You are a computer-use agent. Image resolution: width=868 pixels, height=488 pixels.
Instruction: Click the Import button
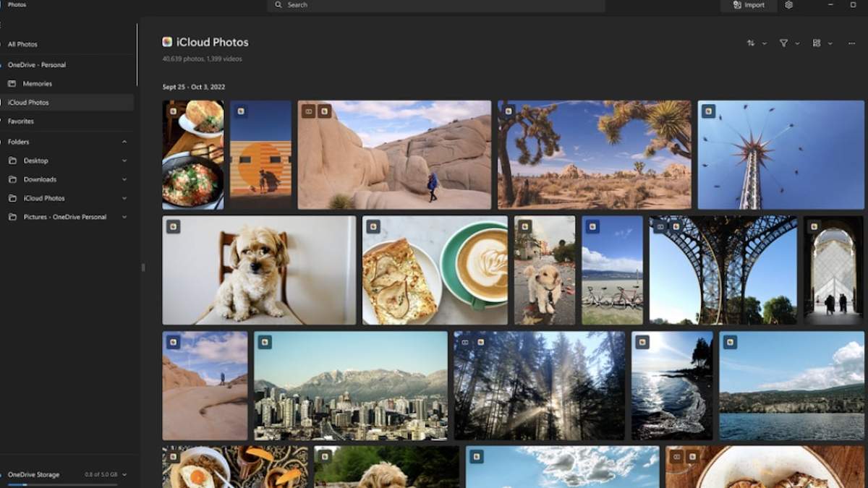[749, 5]
